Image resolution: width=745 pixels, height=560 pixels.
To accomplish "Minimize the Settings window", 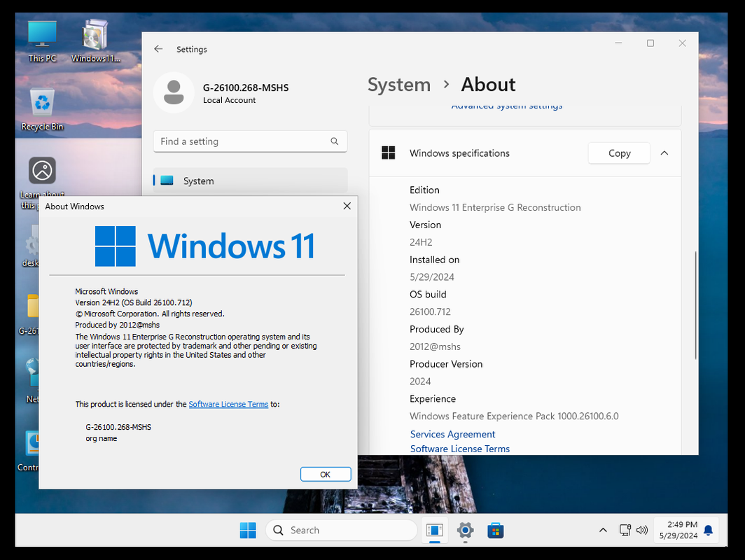I will (x=618, y=43).
